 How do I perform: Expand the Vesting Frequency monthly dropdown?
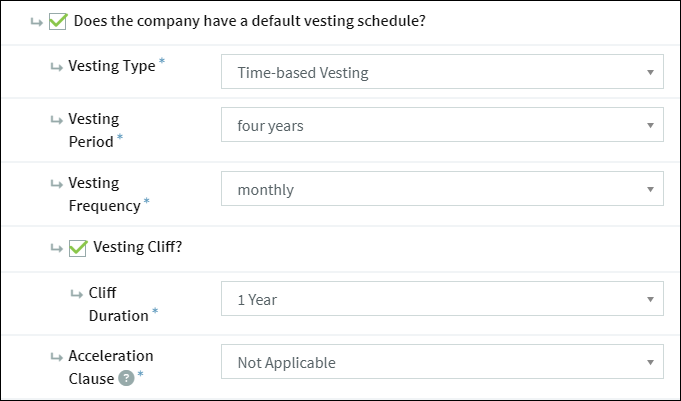click(442, 189)
